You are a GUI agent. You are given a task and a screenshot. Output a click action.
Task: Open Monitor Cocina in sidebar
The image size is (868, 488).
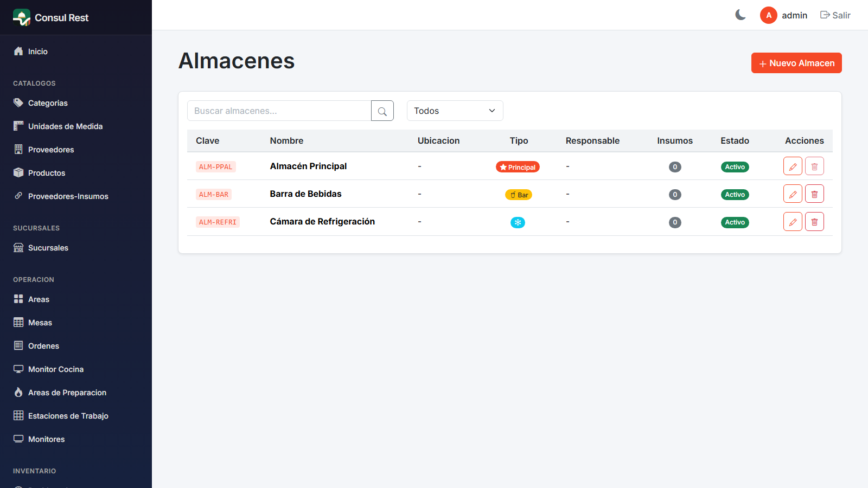coord(76,369)
